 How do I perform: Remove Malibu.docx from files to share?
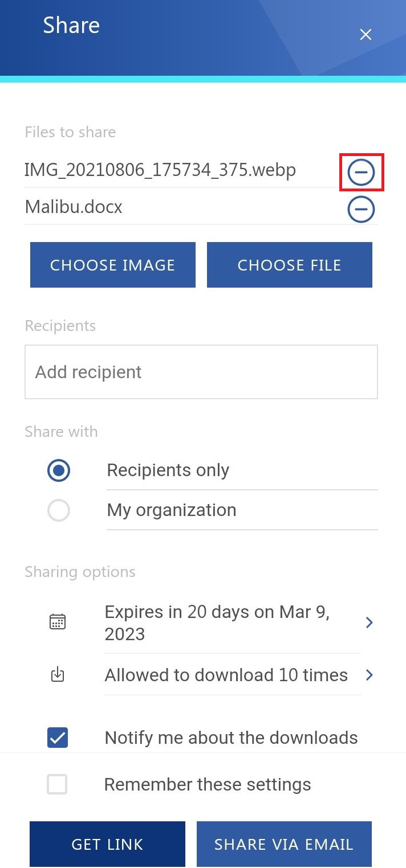point(361,209)
